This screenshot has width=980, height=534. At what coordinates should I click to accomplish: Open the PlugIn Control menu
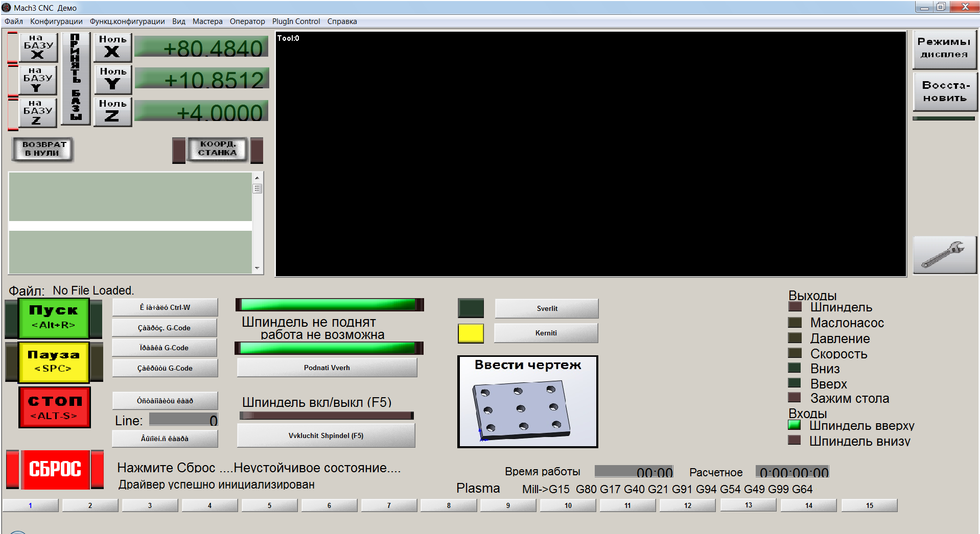click(x=296, y=21)
